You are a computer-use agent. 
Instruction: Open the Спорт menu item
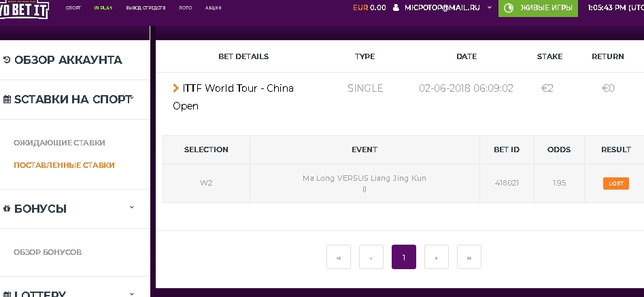coord(73,7)
